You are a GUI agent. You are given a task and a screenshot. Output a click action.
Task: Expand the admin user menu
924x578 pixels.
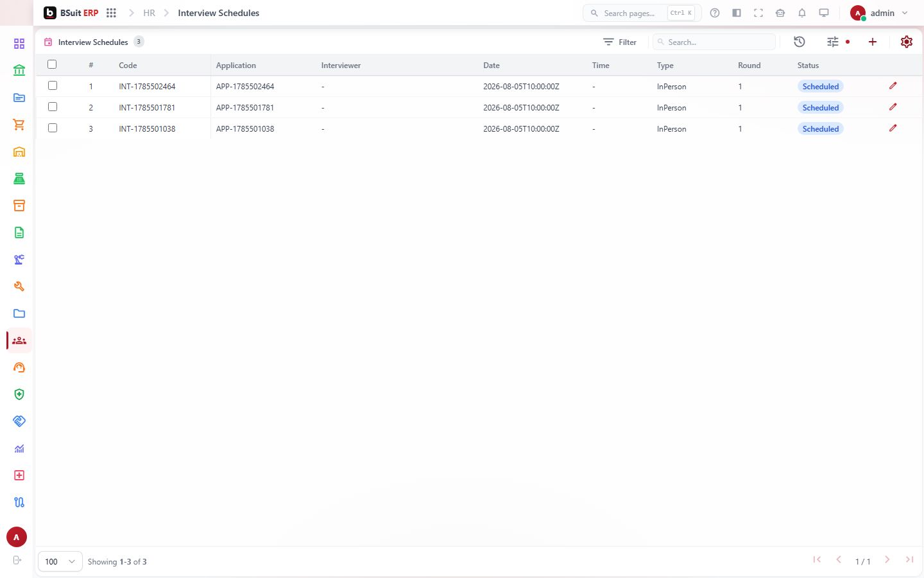click(879, 13)
